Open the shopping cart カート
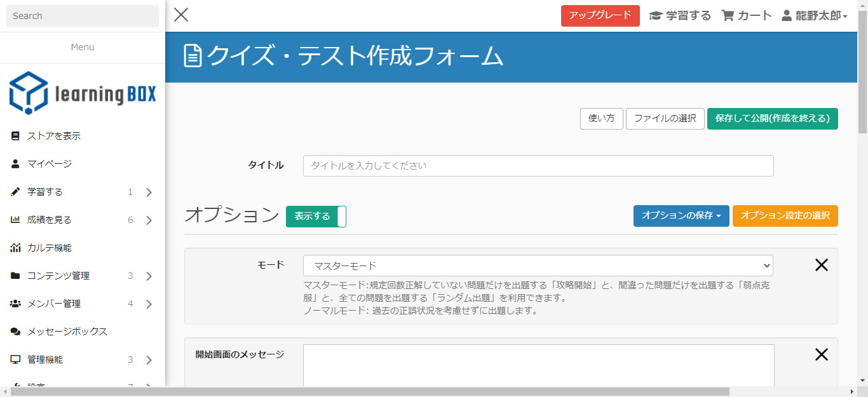 [747, 16]
